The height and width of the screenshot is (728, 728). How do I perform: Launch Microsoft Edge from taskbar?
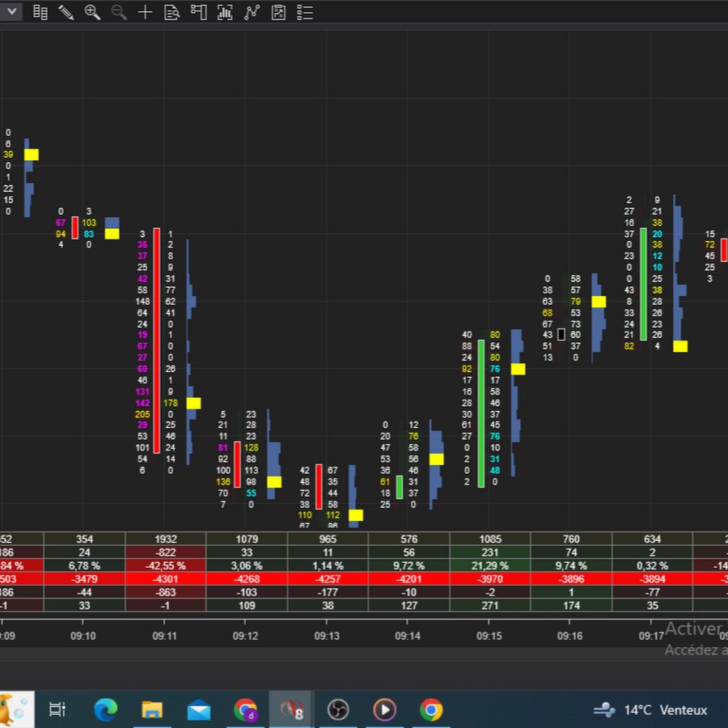[105, 709]
